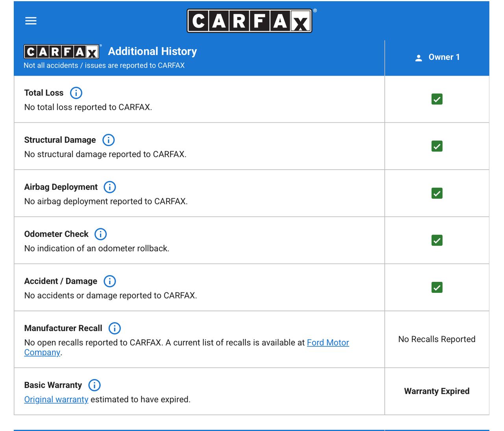Click the Total Loss info icon
Viewport: 504px width, 431px height.
(x=76, y=93)
